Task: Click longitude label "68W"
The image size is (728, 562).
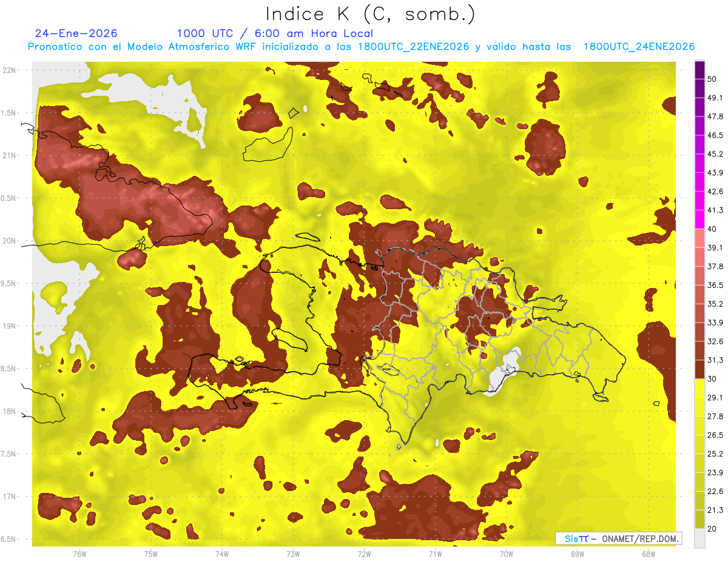Action: click(x=649, y=554)
